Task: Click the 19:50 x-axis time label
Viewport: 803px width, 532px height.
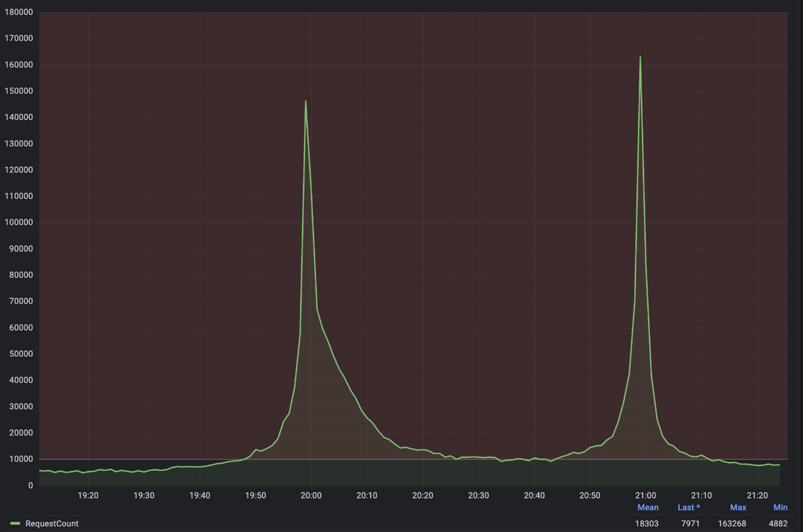Action: [x=255, y=496]
